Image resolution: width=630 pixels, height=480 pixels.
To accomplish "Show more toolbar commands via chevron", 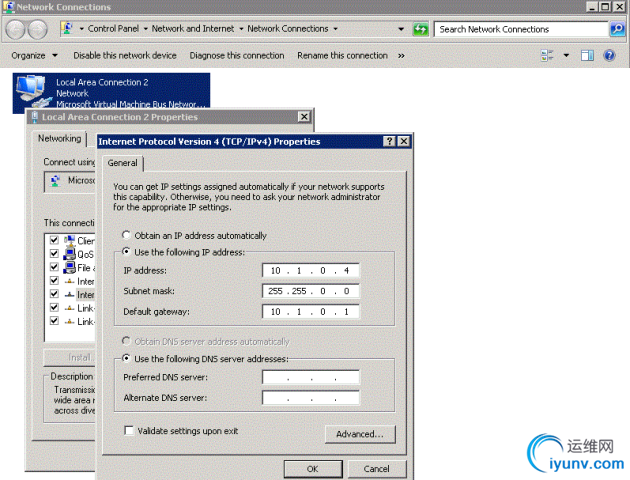I will click(x=401, y=55).
